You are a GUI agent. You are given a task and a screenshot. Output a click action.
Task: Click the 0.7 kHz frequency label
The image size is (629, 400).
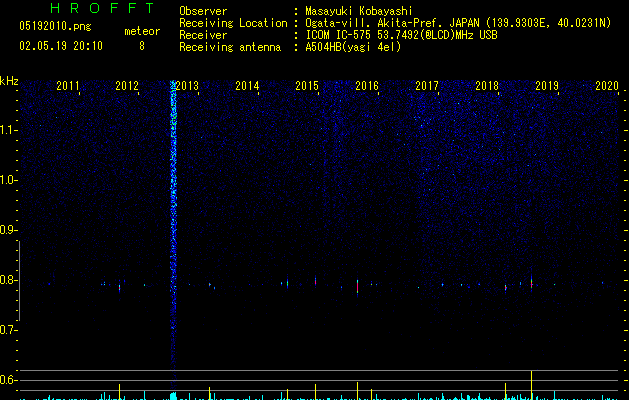8,330
